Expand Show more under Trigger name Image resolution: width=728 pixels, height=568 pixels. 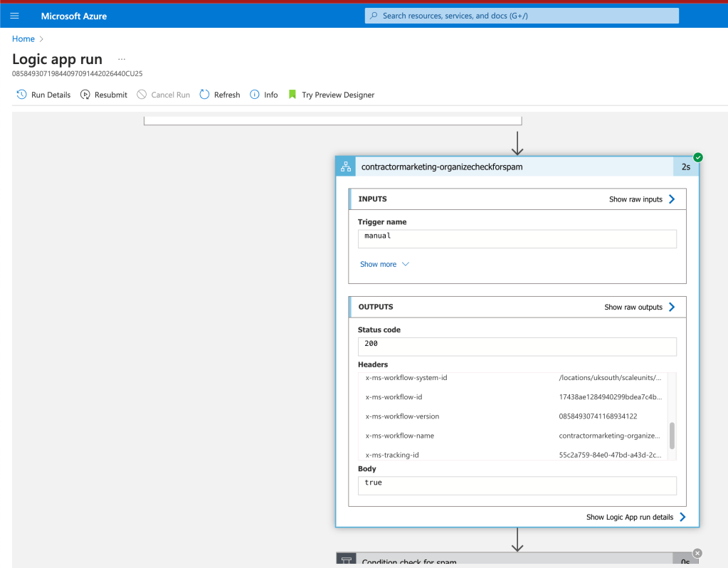pyautogui.click(x=379, y=264)
